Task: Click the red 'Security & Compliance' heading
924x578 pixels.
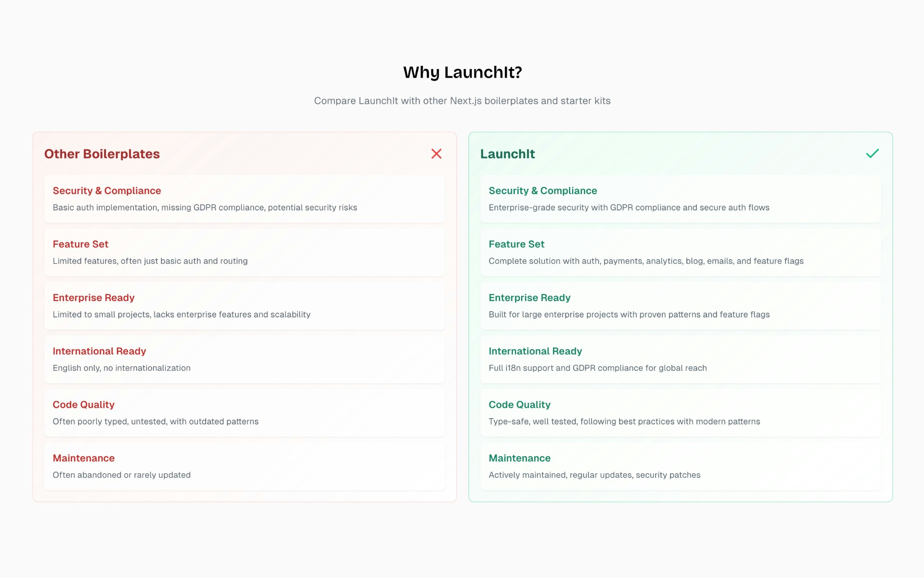Action: [107, 191]
